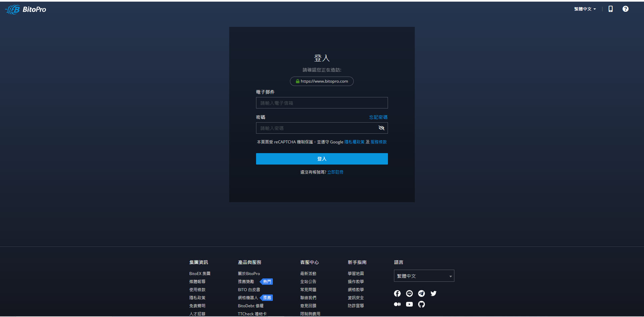Open 操作教學 footer link

click(356, 282)
